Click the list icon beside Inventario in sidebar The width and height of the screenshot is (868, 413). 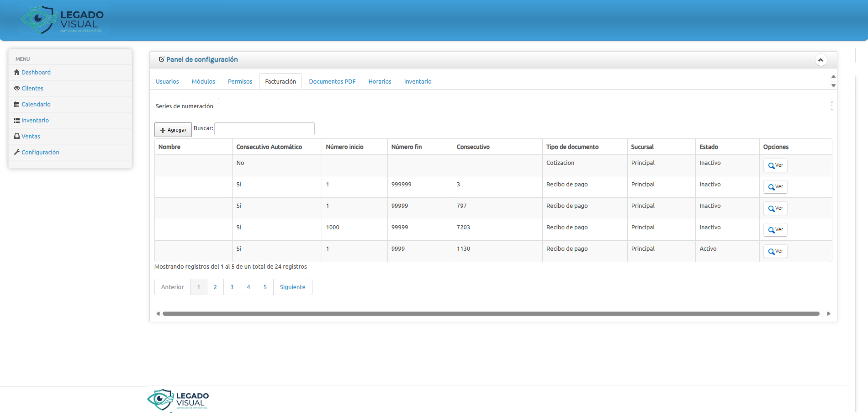(x=17, y=120)
